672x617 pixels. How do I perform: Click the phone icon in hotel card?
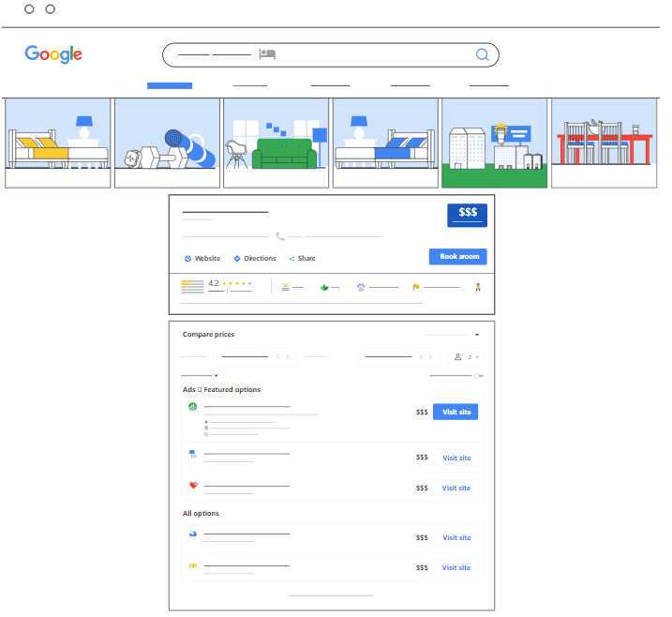click(x=280, y=236)
